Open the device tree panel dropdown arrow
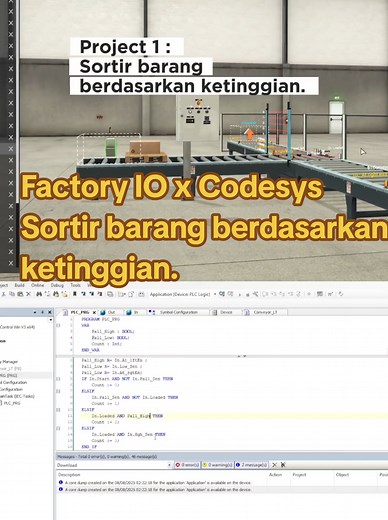The image size is (388, 520). [35, 312]
